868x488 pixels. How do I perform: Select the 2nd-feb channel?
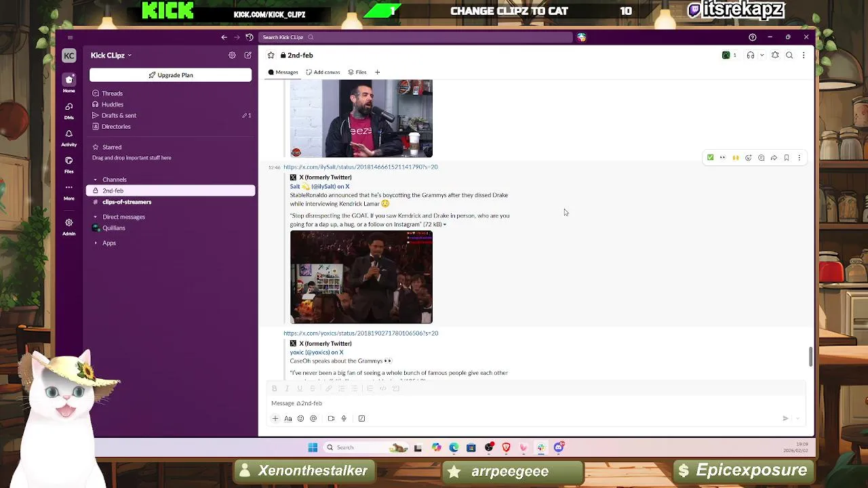point(171,190)
